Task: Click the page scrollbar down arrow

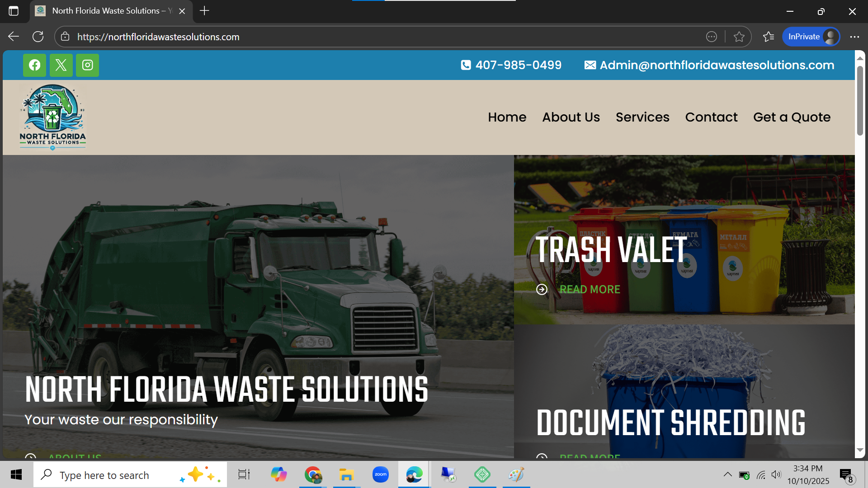Action: coord(860,450)
